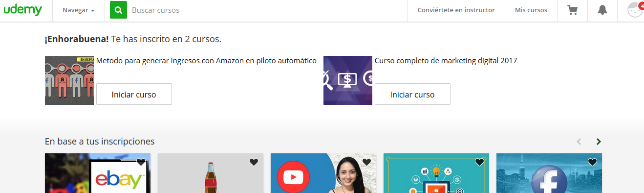Wishlist the YouTube course with heart icon
Screen dimensions: 644x193
coord(366,162)
